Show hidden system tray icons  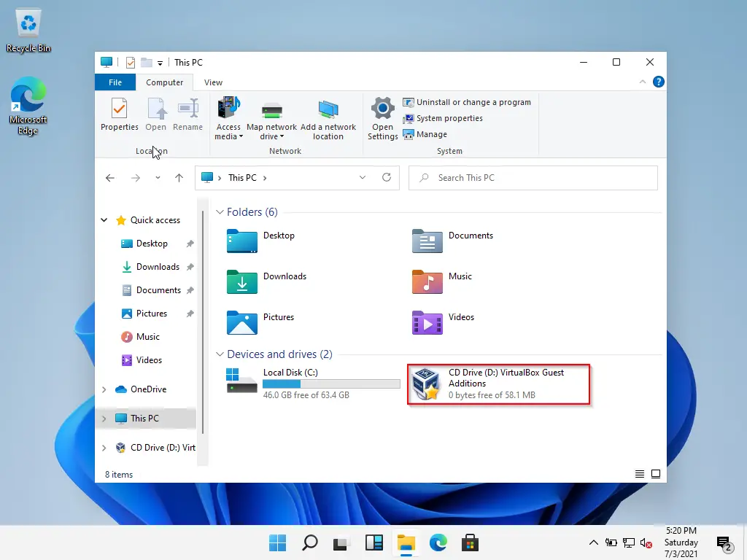[594, 542]
